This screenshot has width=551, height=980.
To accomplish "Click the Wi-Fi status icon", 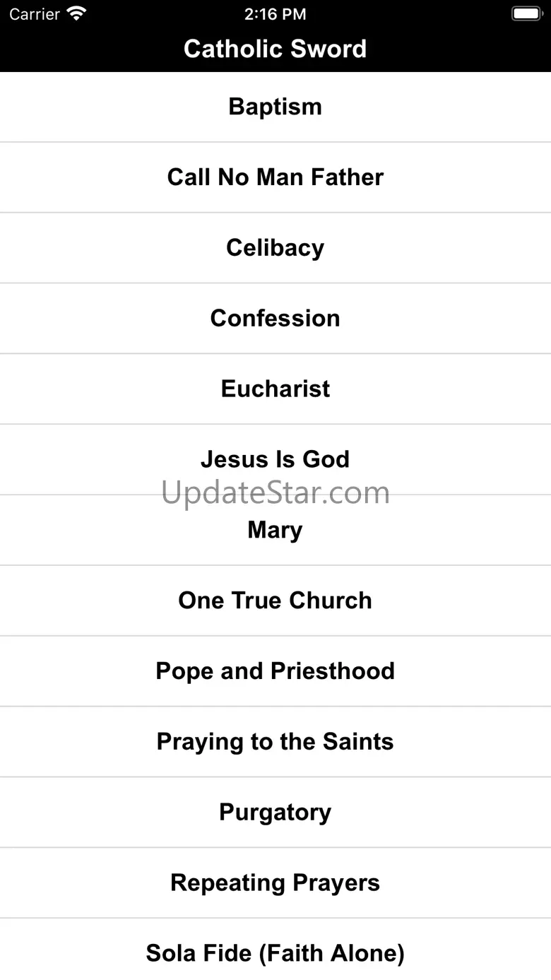I will [76, 13].
